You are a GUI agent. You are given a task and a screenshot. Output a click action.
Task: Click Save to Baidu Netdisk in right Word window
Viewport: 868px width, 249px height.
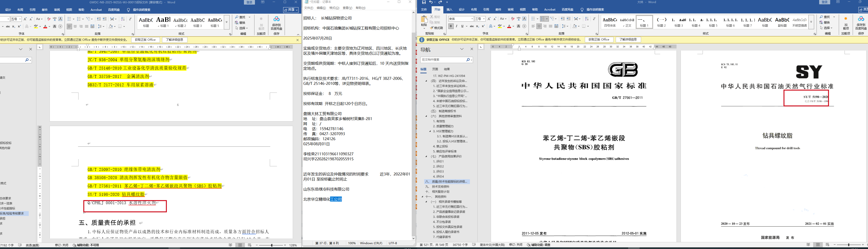(861, 23)
